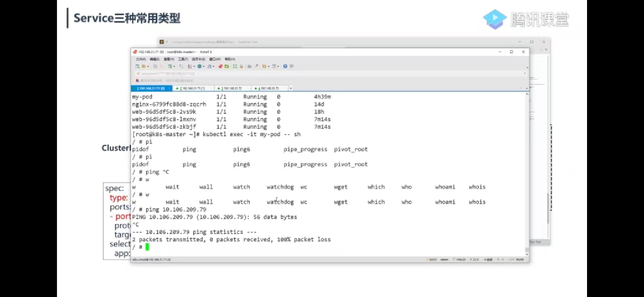
Task: Click the green terminal cursor at prompt
Action: click(147, 247)
